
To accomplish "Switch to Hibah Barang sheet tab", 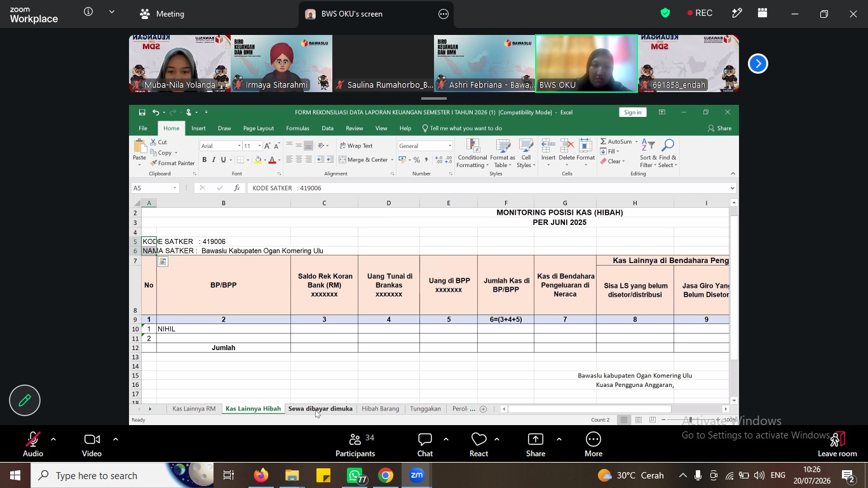I will tap(381, 409).
